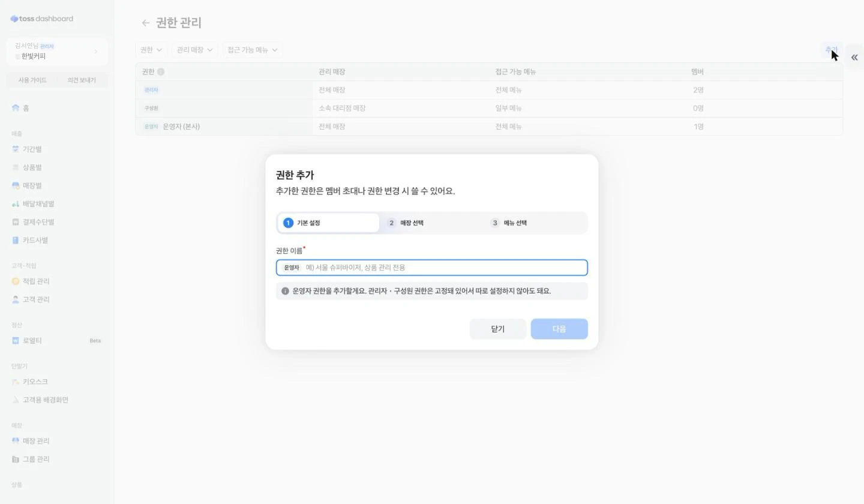Open 기간별 sales menu
The width and height of the screenshot is (864, 504).
57,149
